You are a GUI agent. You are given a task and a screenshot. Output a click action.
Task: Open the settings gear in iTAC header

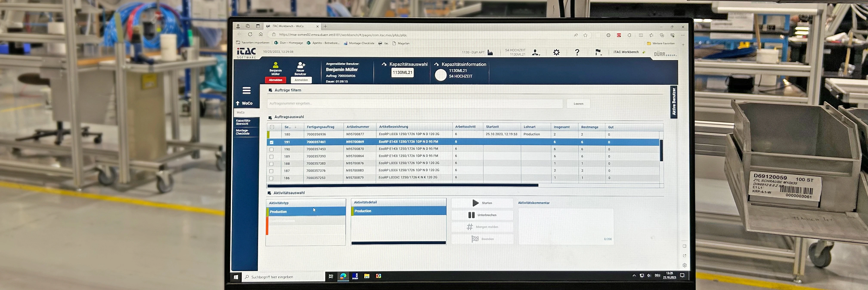click(556, 52)
